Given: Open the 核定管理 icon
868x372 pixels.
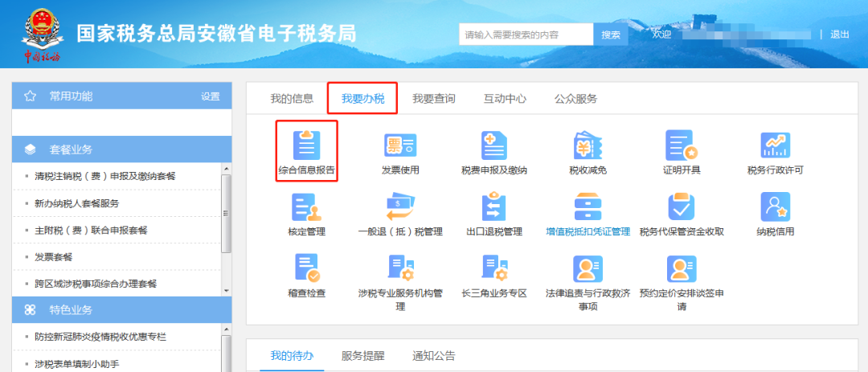Looking at the screenshot, I should [x=307, y=207].
